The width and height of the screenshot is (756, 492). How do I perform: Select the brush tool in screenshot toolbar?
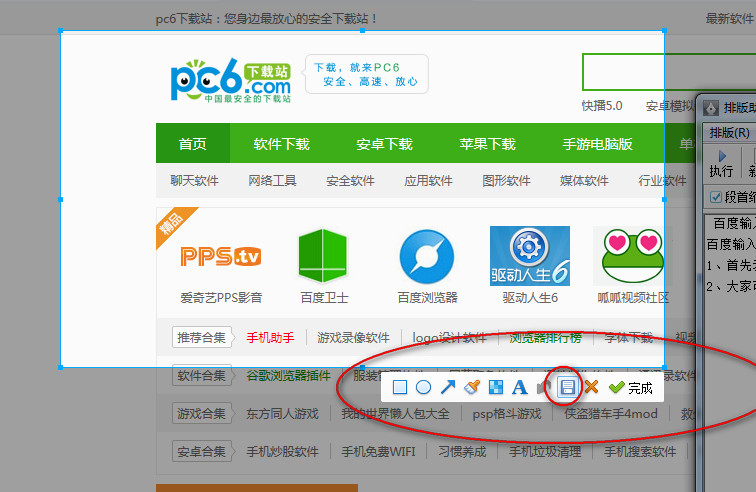tap(472, 387)
